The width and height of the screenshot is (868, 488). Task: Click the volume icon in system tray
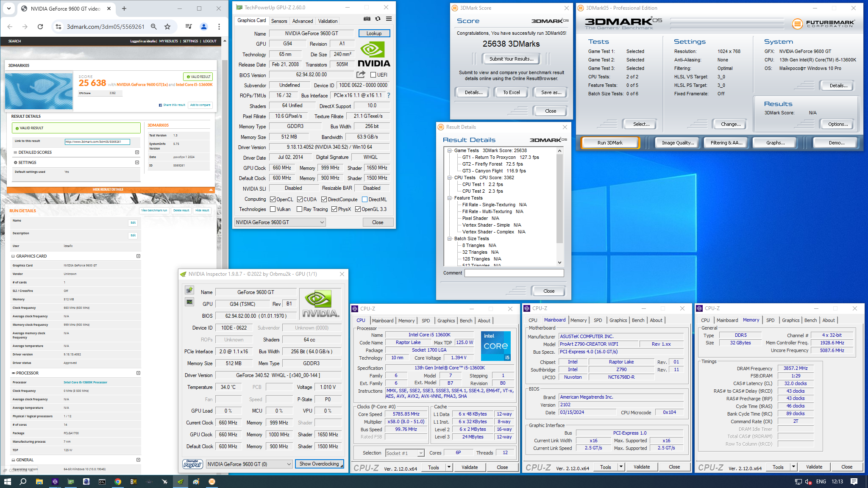click(808, 482)
